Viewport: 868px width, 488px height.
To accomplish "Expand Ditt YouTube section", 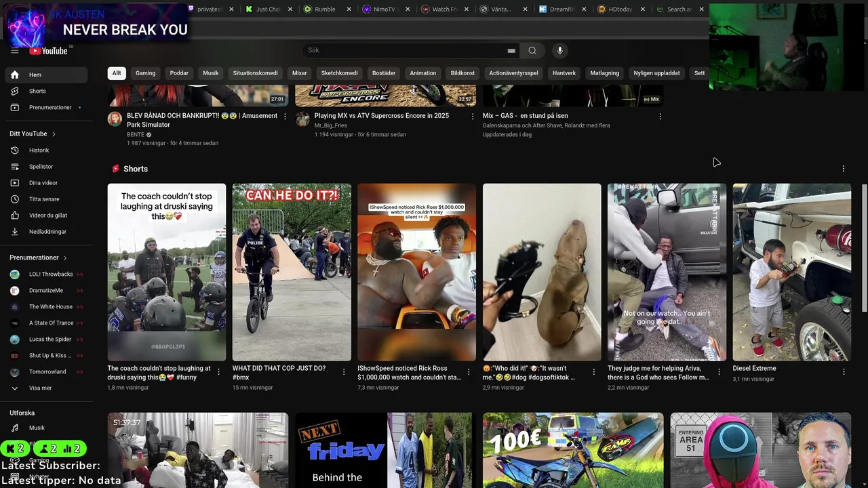I will (33, 134).
